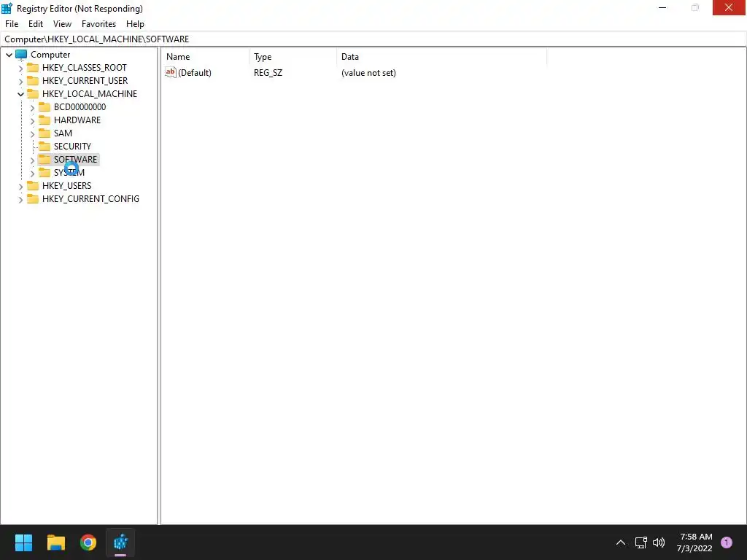Open the Help menu
Viewport: 747px width, 560px height.
click(x=135, y=24)
